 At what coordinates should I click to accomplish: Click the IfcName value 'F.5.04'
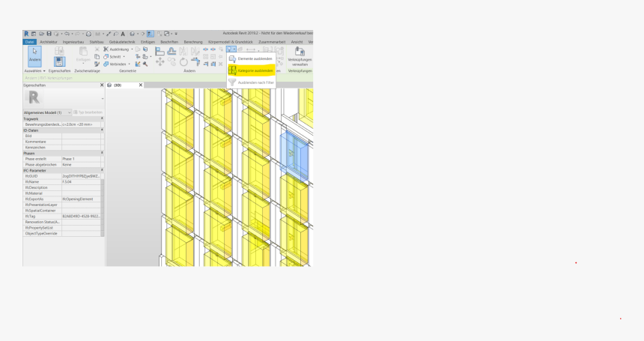point(82,182)
